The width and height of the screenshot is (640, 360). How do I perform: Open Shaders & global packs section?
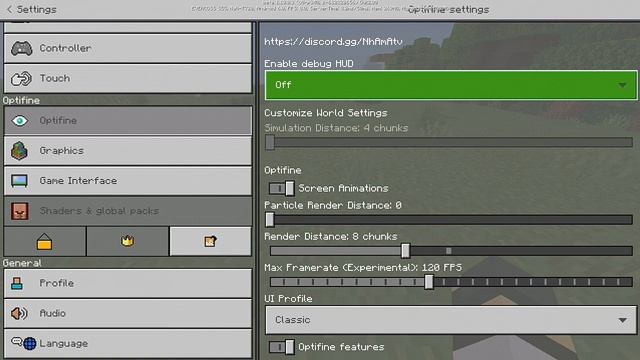coord(128,211)
